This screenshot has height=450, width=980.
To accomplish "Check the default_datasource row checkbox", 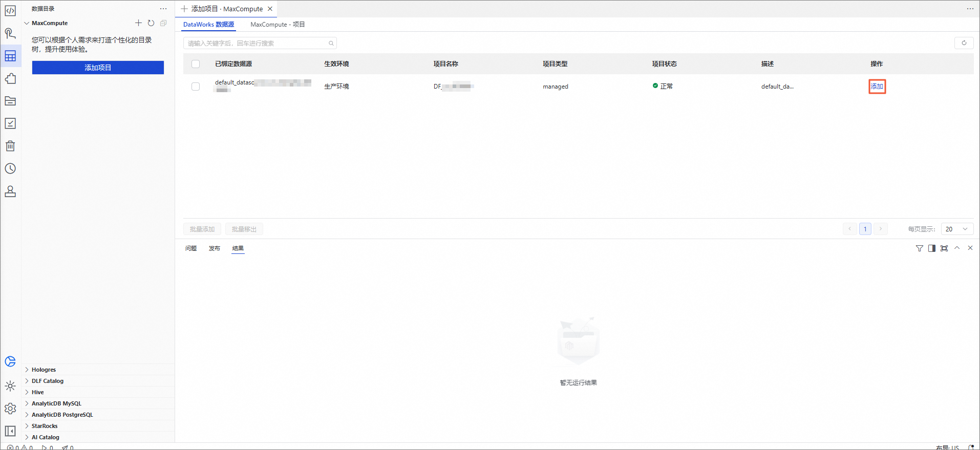I will tap(196, 87).
